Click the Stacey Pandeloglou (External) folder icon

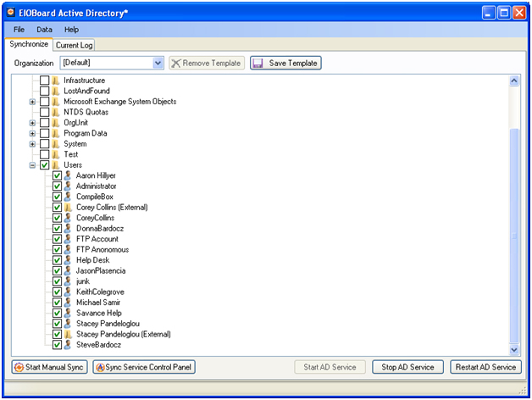point(68,334)
